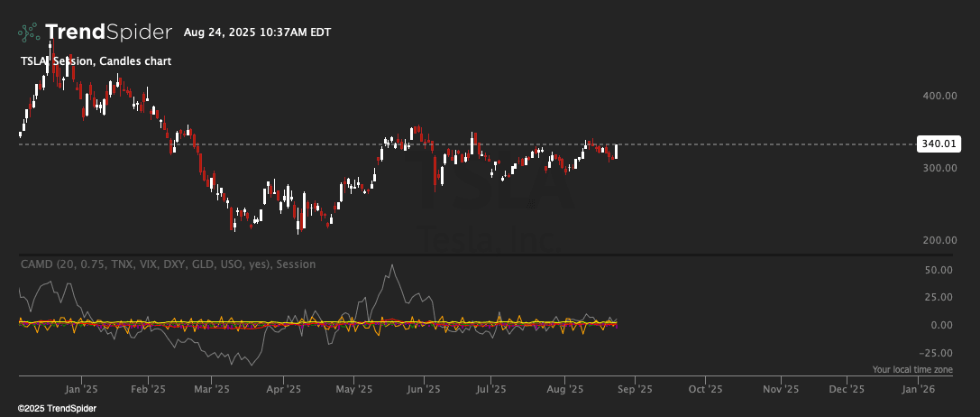The height and width of the screenshot is (417, 980).
Task: Click the Aug '25 time axis label
Action: (565, 389)
